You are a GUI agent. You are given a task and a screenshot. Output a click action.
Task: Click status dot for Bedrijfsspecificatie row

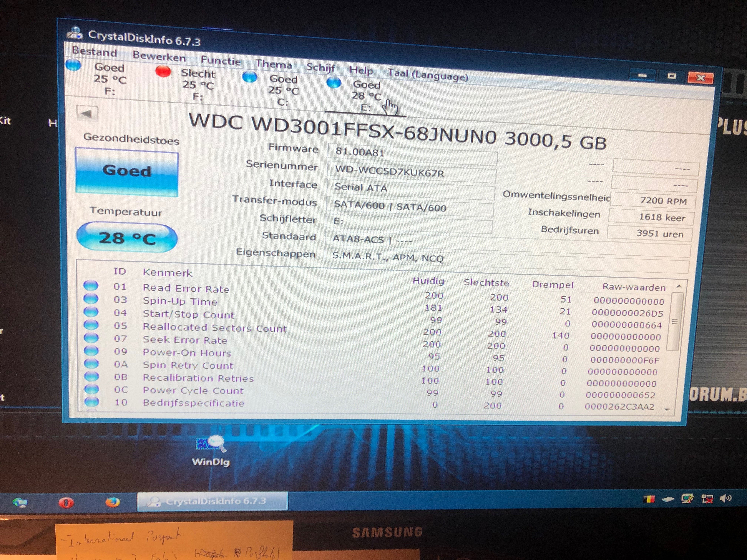[x=92, y=402]
